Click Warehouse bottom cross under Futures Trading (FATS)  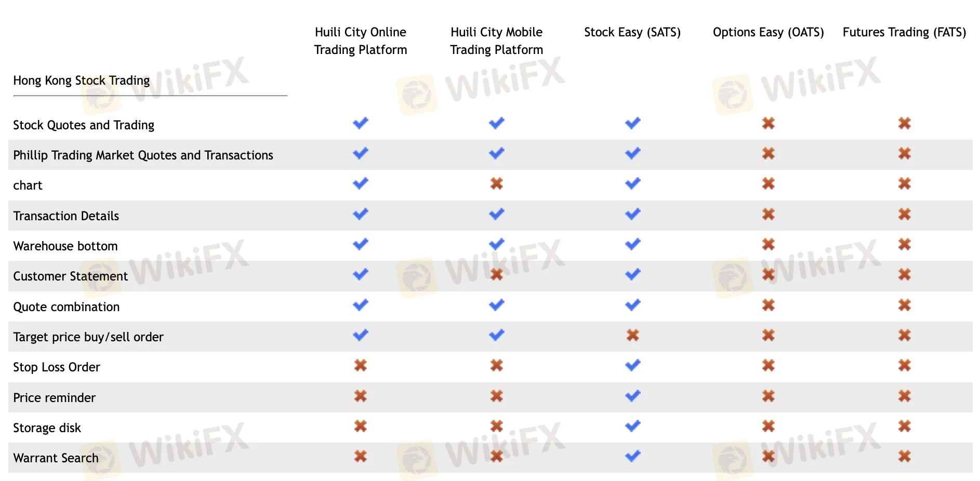click(905, 245)
